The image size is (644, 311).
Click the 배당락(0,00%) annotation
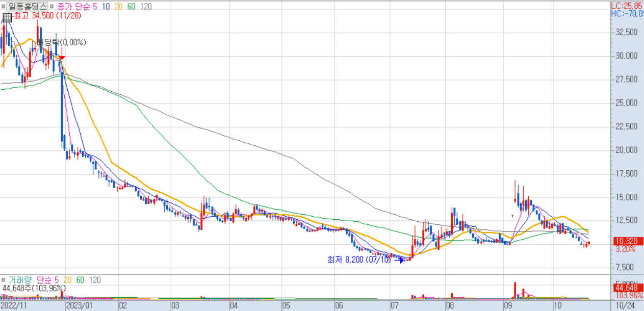pos(62,42)
